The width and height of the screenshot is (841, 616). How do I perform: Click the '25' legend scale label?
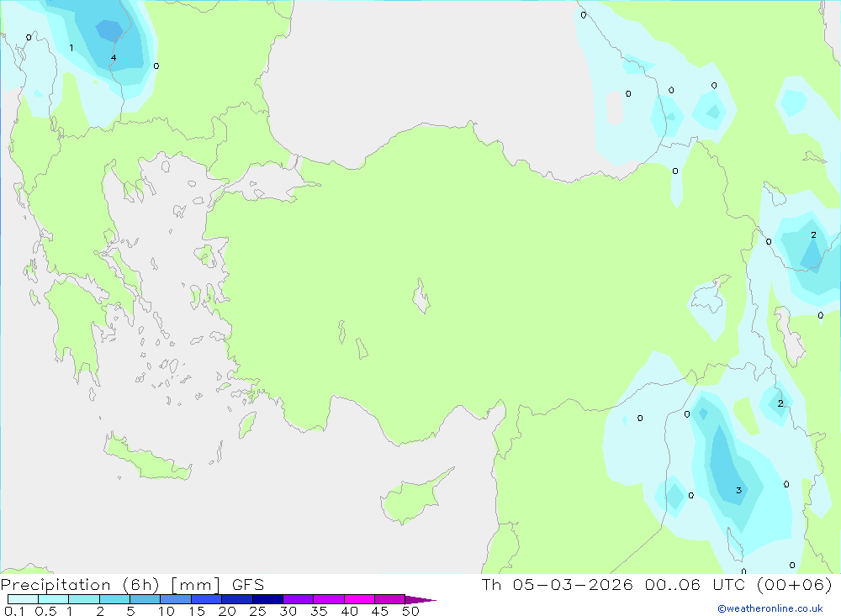(257, 611)
